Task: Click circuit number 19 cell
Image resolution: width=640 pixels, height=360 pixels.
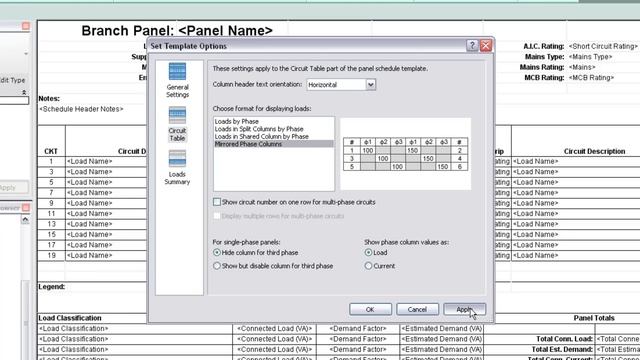Action: 51,256
